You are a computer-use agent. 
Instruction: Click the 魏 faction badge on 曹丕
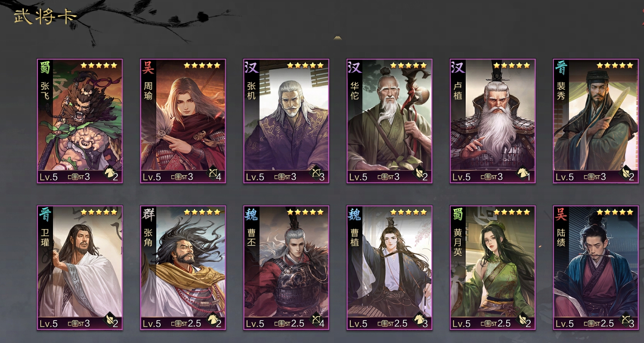coord(251,214)
